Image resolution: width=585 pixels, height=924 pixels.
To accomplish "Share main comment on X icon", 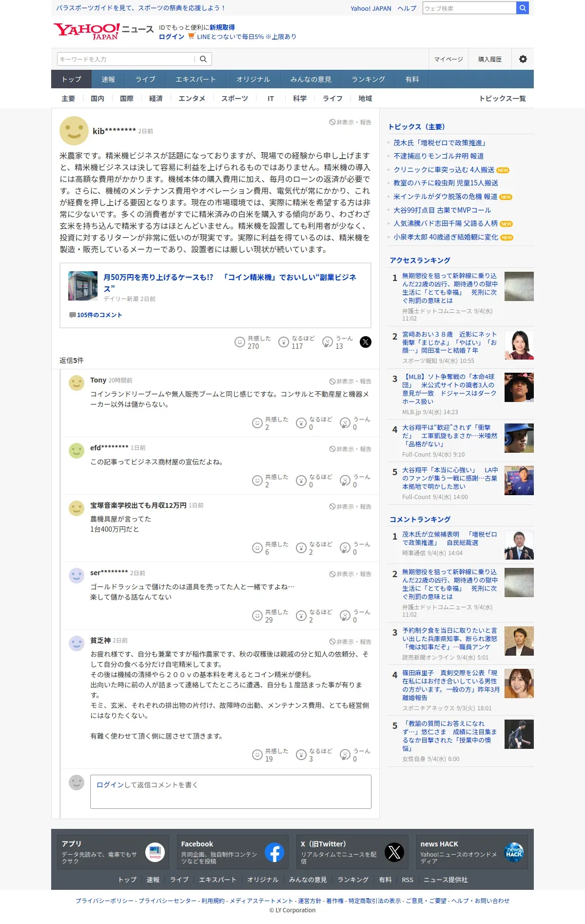I will click(366, 342).
